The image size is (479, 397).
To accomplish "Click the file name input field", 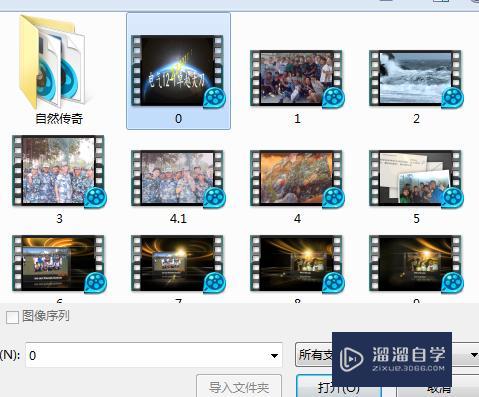I will tap(154, 355).
